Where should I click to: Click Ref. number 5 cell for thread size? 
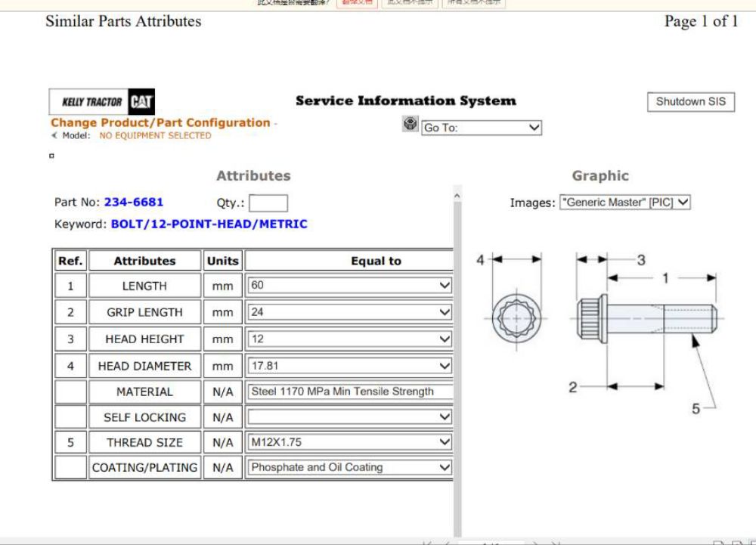point(70,442)
